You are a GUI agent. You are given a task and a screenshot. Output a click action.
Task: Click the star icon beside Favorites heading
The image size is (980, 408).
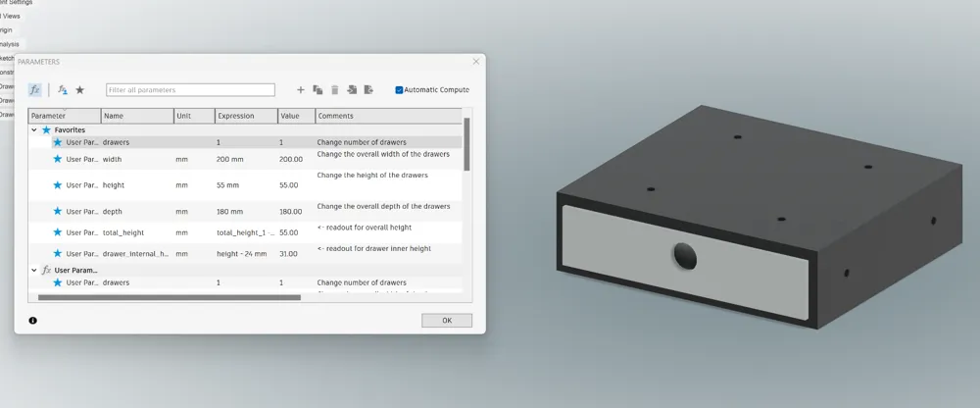point(46,130)
